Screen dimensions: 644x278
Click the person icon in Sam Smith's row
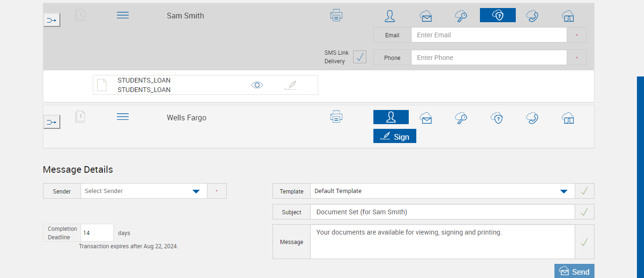pos(390,16)
